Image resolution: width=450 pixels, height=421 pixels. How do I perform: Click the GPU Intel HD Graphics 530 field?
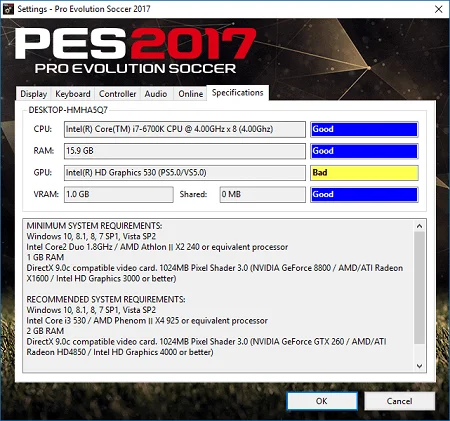(x=185, y=173)
